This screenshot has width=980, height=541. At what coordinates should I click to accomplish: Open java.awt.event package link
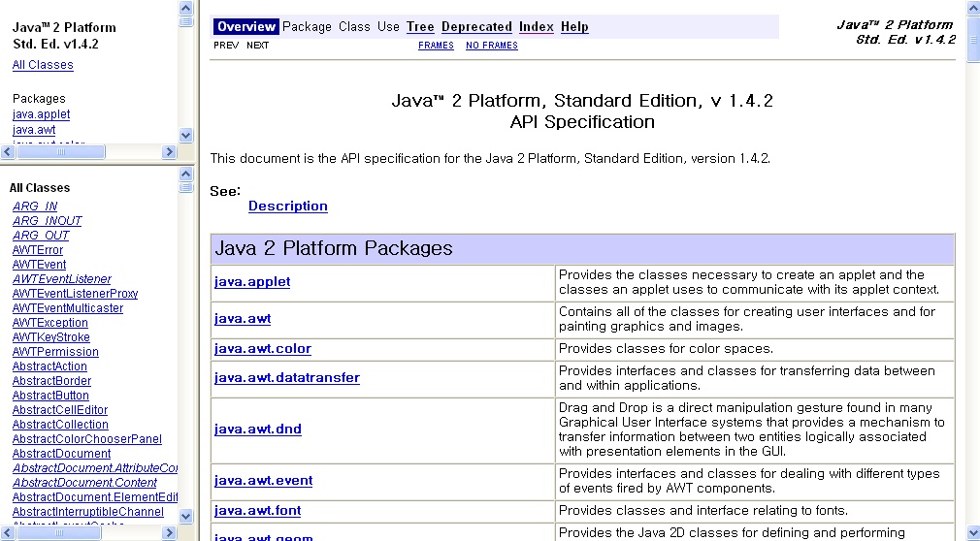(x=262, y=480)
